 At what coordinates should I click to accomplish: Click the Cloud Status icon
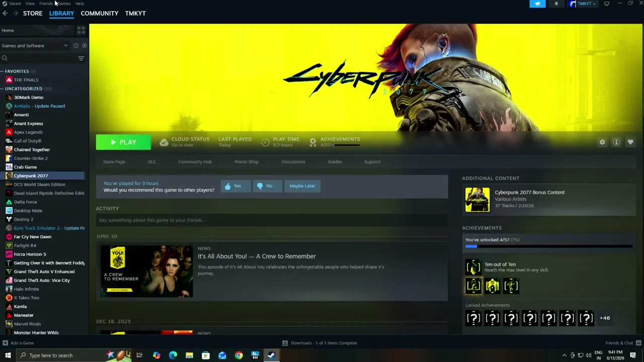164,142
